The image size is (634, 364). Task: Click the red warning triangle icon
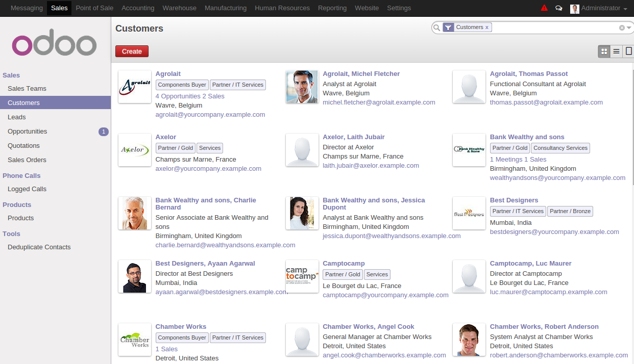[544, 8]
